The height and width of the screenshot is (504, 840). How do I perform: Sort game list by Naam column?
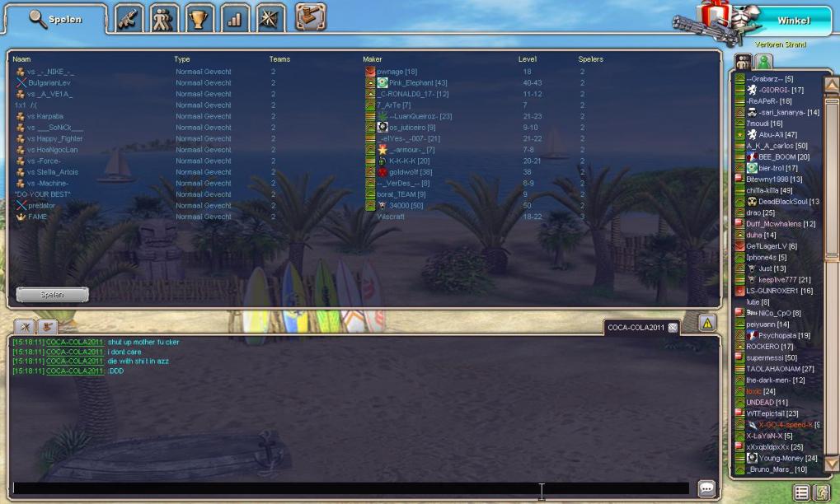pyautogui.click(x=21, y=59)
